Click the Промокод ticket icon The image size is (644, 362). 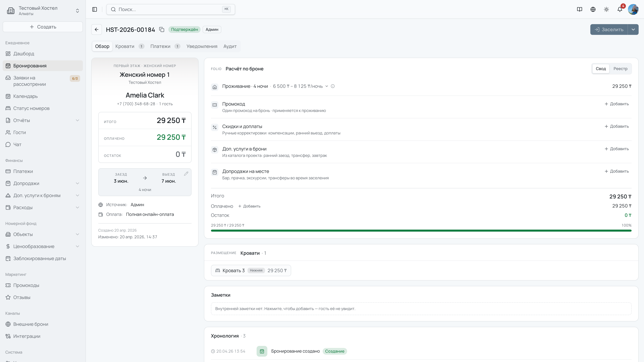(214, 105)
